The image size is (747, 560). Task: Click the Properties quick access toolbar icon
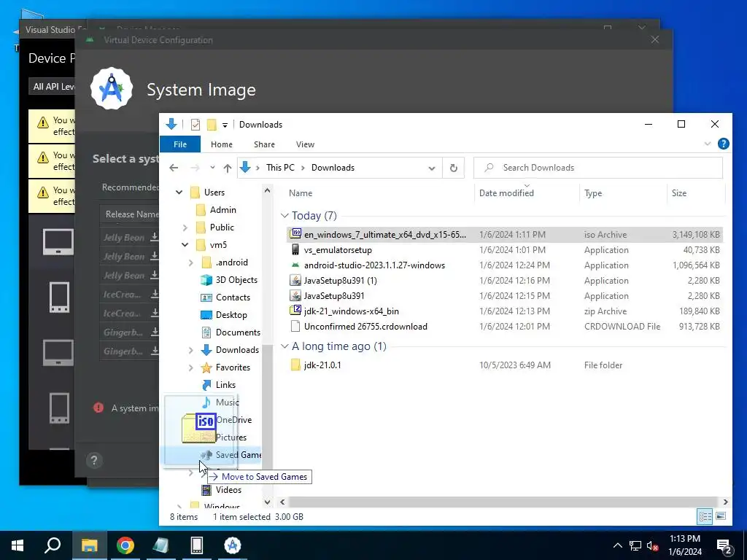(196, 125)
